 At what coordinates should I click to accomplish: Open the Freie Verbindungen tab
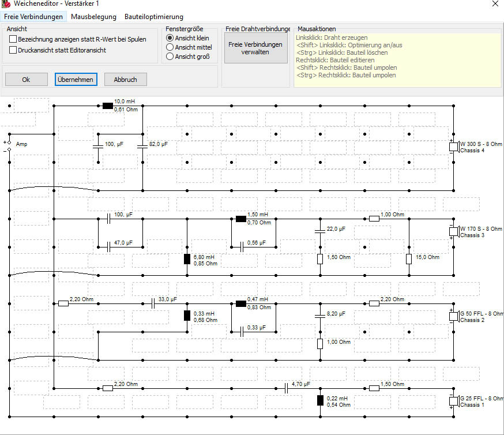point(33,17)
